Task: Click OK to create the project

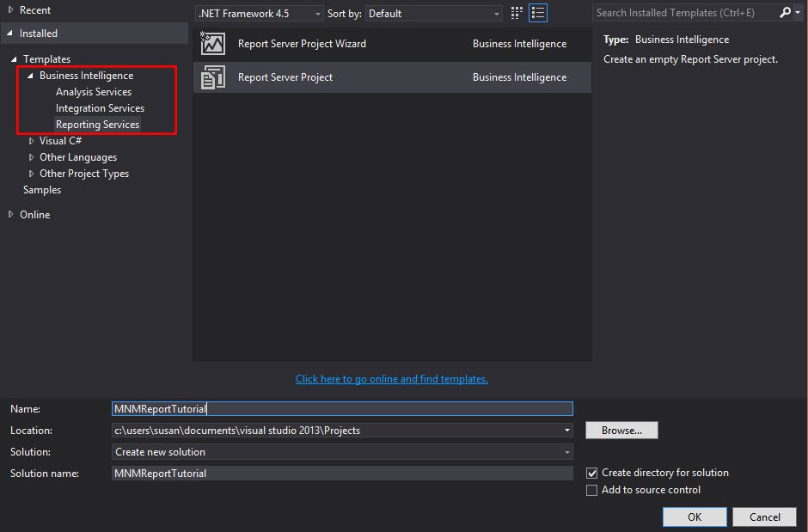Action: click(694, 517)
